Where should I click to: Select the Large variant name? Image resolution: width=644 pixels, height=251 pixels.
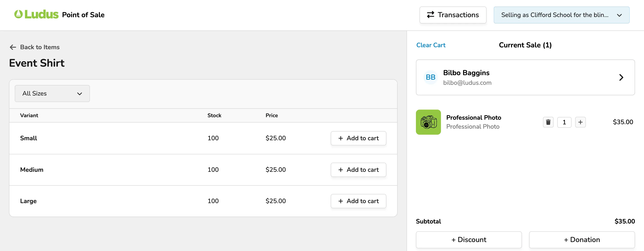[x=28, y=201]
